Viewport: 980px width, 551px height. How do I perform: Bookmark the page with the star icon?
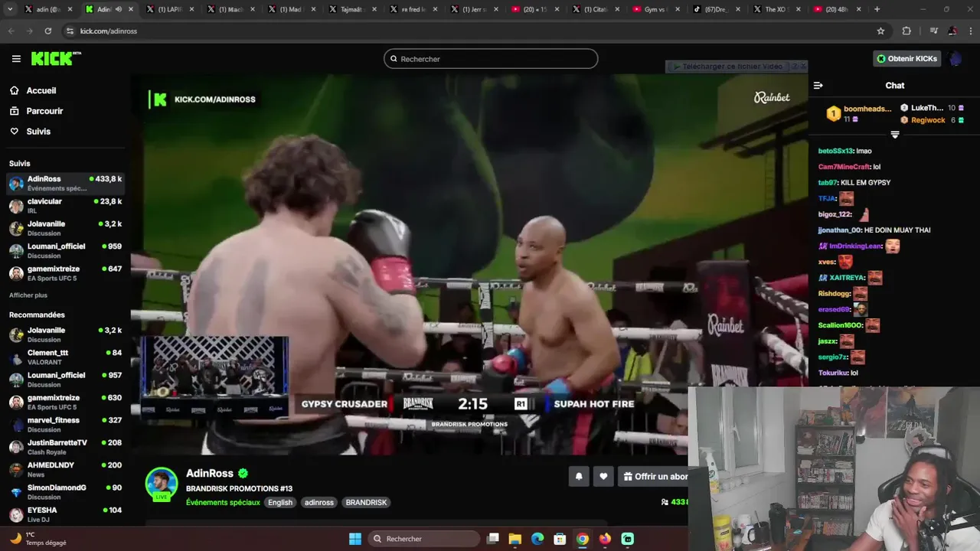point(880,31)
